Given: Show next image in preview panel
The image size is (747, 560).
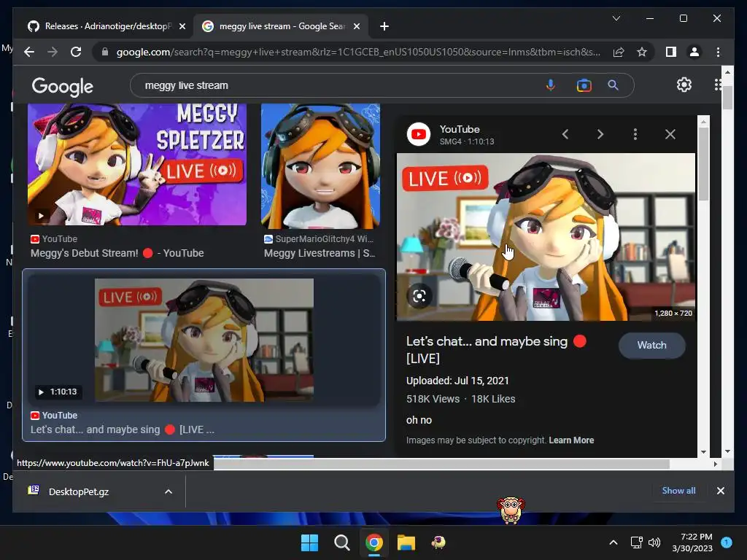Looking at the screenshot, I should point(600,134).
